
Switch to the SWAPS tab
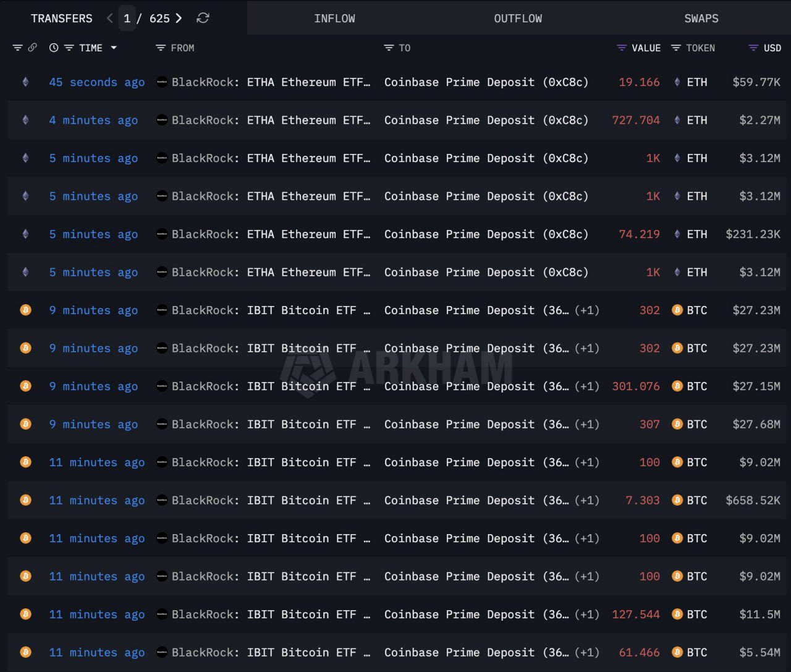[701, 19]
